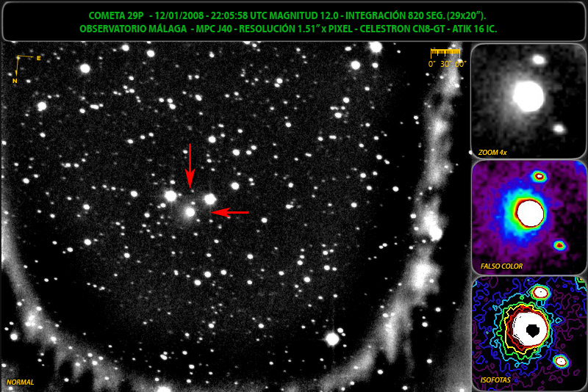Click the 'MPC J40' text in header

[x=214, y=29]
